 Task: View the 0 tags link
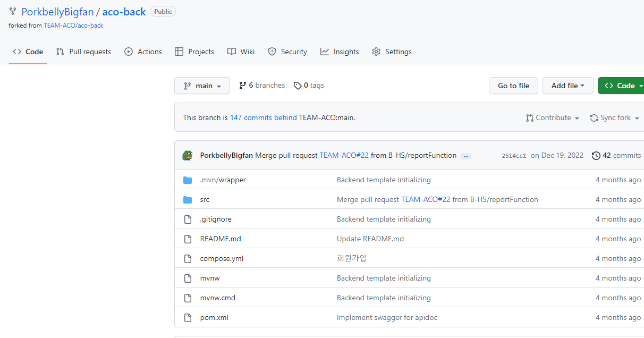pyautogui.click(x=309, y=86)
